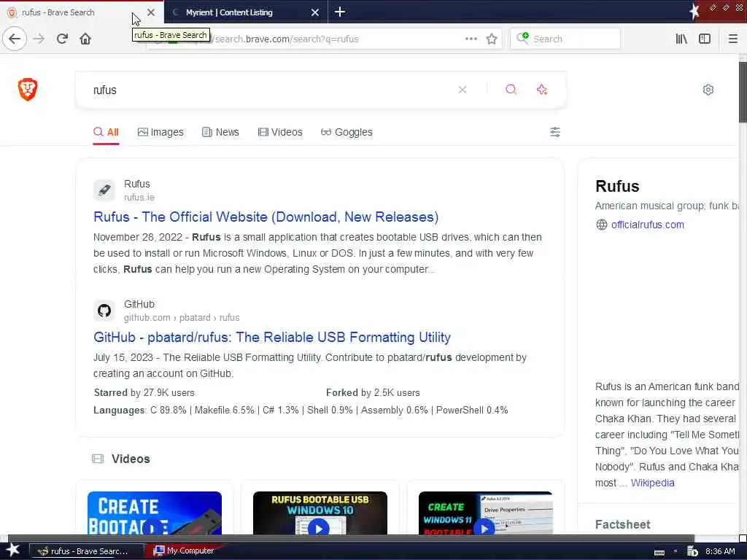Open rufus - Brave Search taskbar button
747x560 pixels.
pos(86,551)
